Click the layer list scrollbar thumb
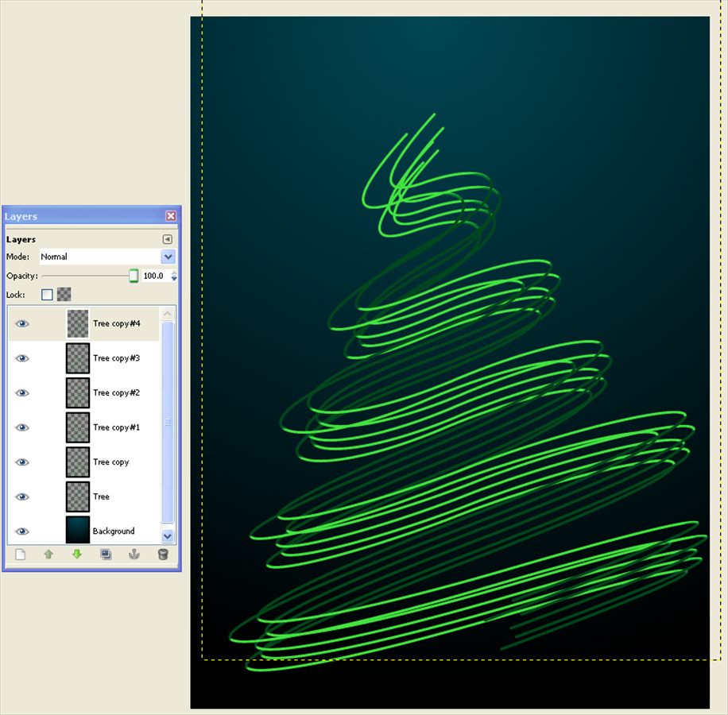 tap(168, 421)
